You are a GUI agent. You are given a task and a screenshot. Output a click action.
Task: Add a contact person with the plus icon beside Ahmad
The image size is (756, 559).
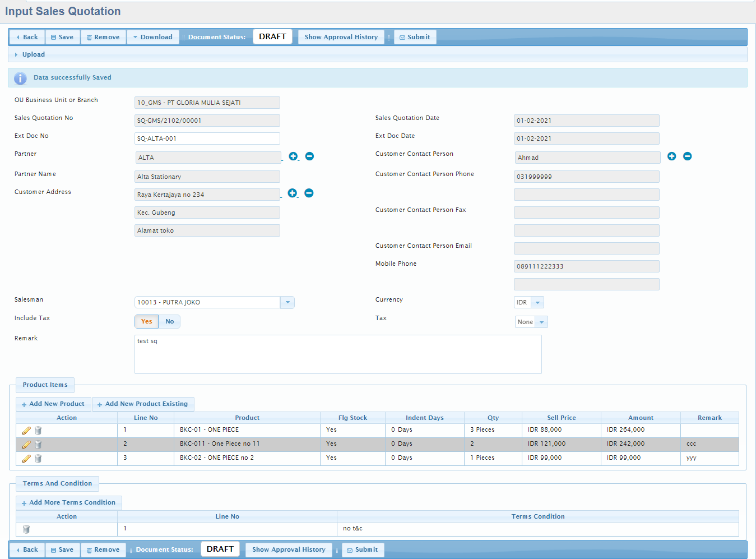click(672, 156)
